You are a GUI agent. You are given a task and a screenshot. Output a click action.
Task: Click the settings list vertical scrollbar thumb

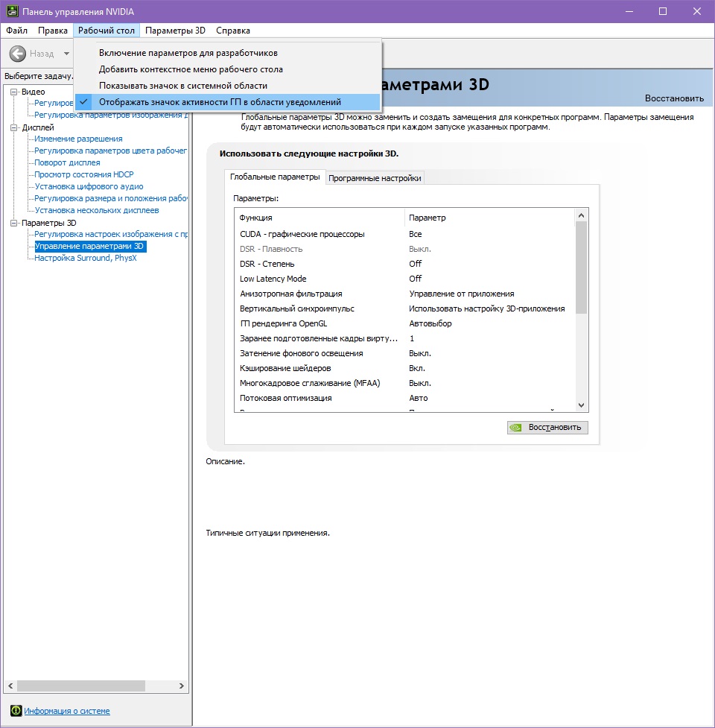pos(582,268)
